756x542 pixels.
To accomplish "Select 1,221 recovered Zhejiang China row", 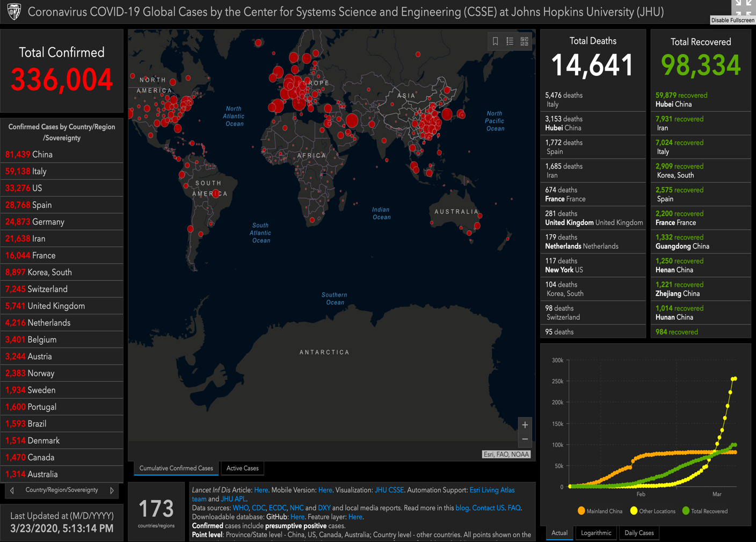I will pyautogui.click(x=701, y=289).
